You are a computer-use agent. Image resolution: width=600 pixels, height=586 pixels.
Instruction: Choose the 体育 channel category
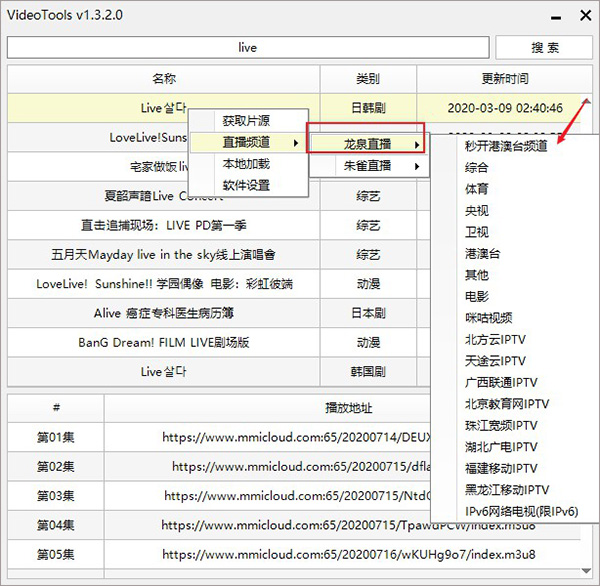pyautogui.click(x=477, y=188)
